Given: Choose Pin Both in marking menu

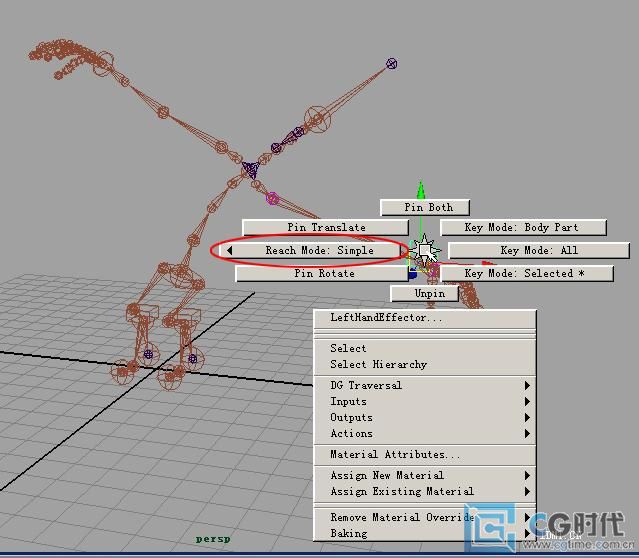Looking at the screenshot, I should 425,207.
